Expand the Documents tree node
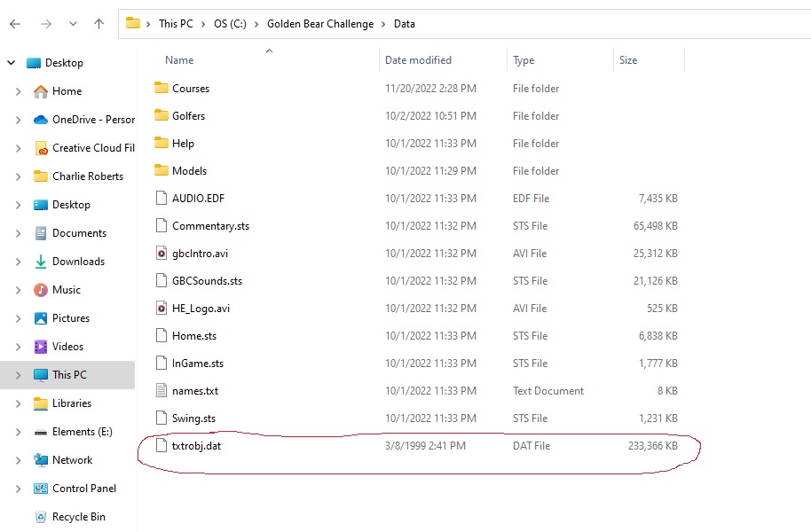 [x=19, y=234]
